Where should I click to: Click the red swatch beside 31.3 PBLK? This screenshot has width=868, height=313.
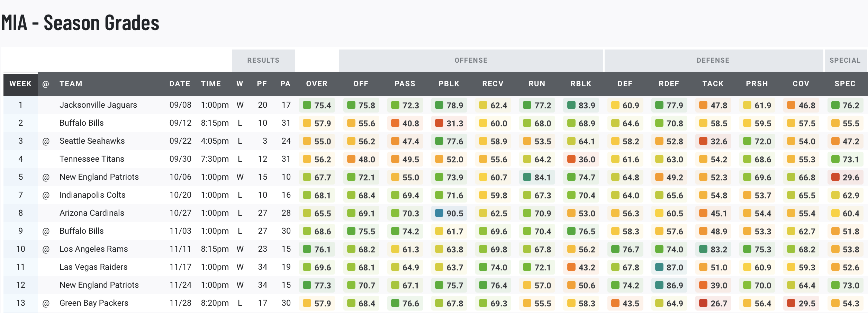coord(439,123)
